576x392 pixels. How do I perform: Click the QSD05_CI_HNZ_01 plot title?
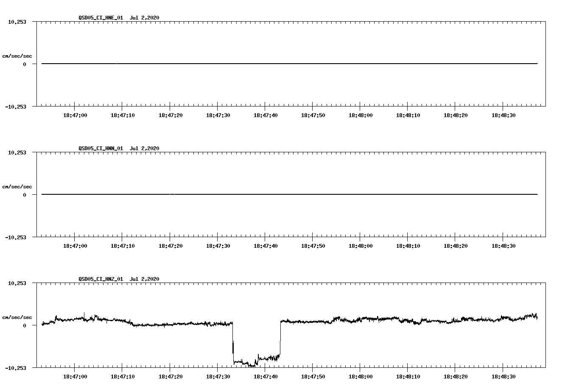[x=119, y=279]
